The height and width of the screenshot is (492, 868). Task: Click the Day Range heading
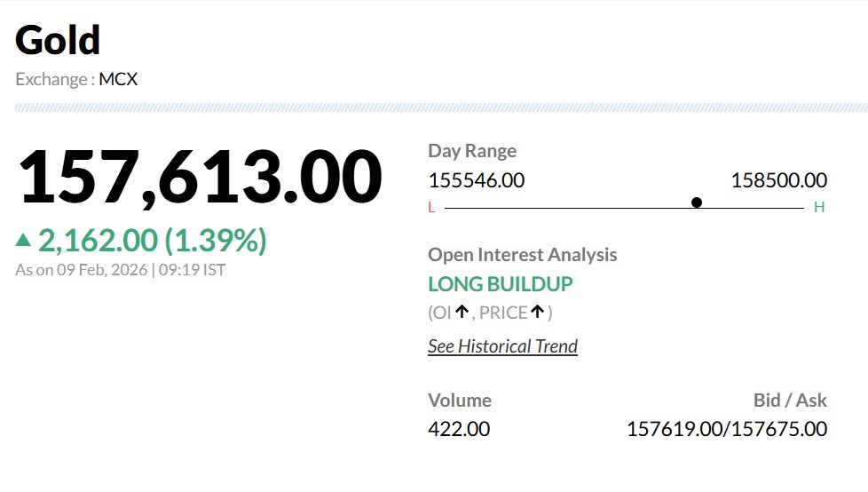472,151
